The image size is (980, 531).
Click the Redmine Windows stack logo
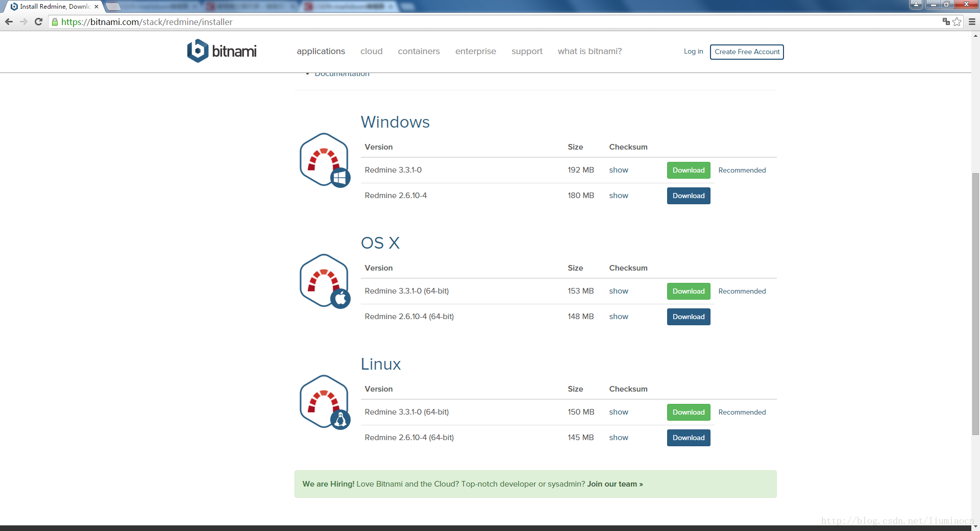[325, 160]
